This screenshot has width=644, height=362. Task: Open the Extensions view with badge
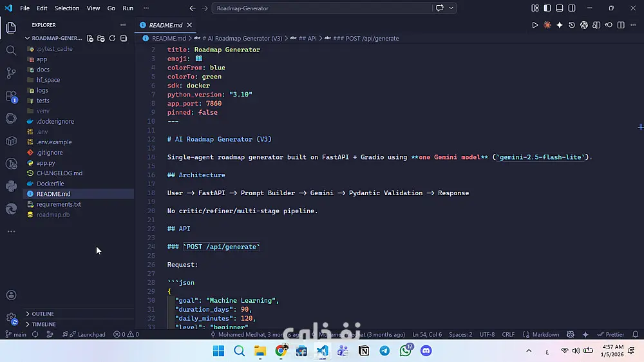[11, 96]
